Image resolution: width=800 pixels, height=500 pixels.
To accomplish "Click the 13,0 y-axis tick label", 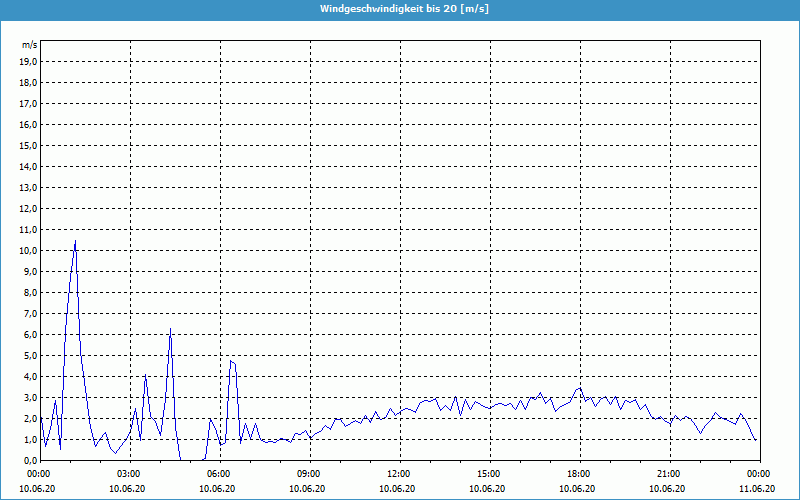I will coord(28,187).
